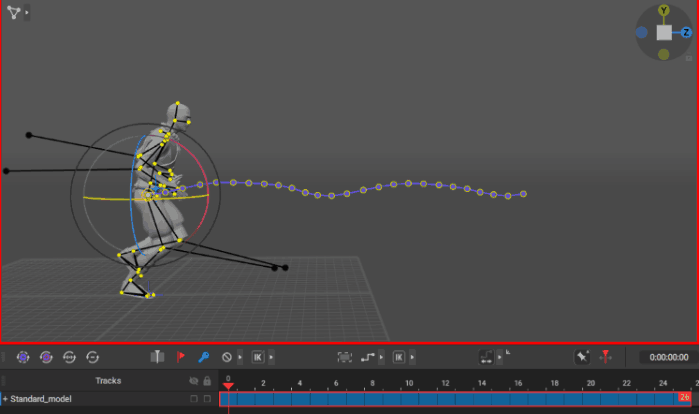Screen dimensions: 699x414
Task: Click the Tracks column header
Action: [108, 381]
